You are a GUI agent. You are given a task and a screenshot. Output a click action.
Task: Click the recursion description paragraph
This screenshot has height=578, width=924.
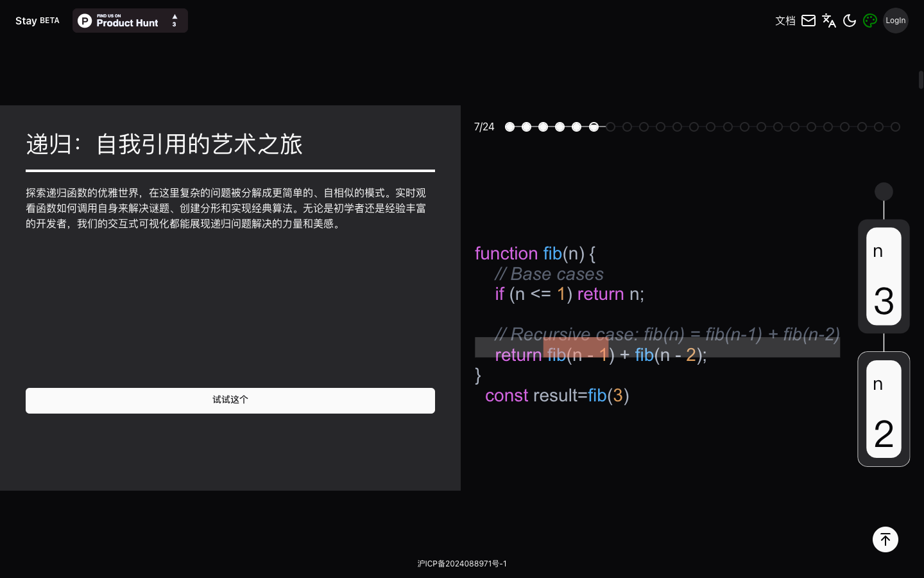(x=226, y=208)
